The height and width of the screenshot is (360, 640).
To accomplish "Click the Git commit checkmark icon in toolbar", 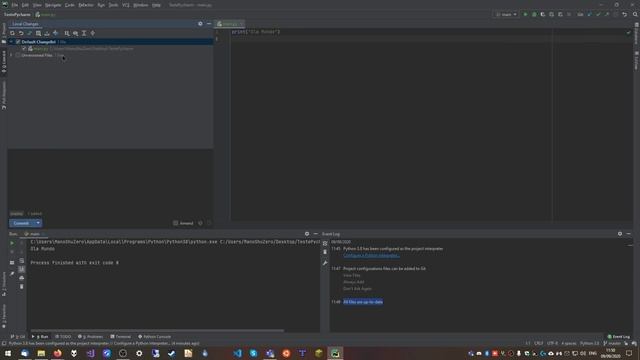I will point(598,14).
